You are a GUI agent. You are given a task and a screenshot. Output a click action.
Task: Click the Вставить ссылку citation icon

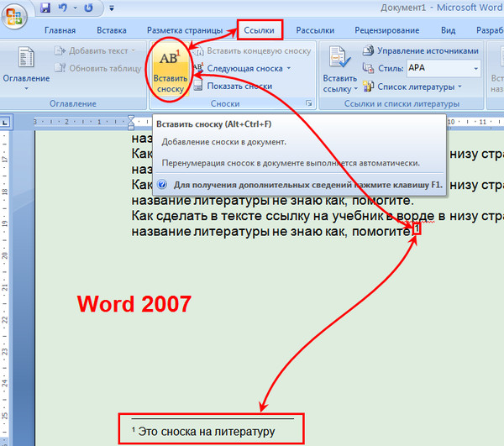click(x=339, y=57)
